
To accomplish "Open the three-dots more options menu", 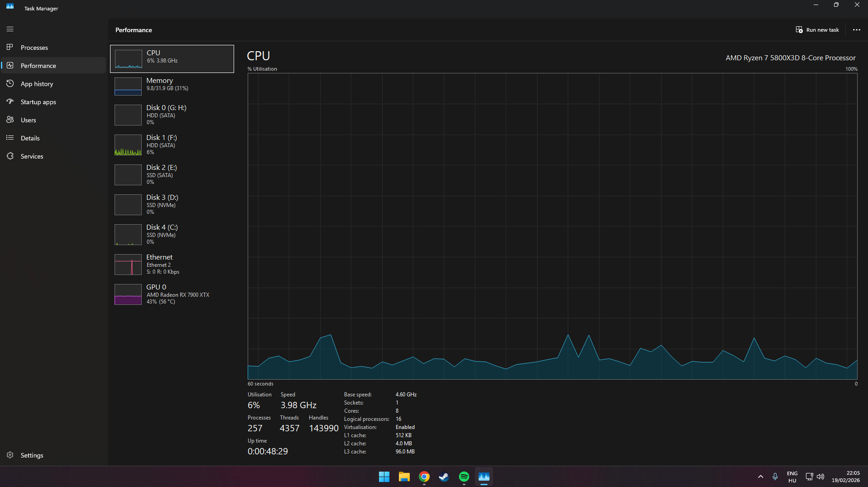I will 856,30.
